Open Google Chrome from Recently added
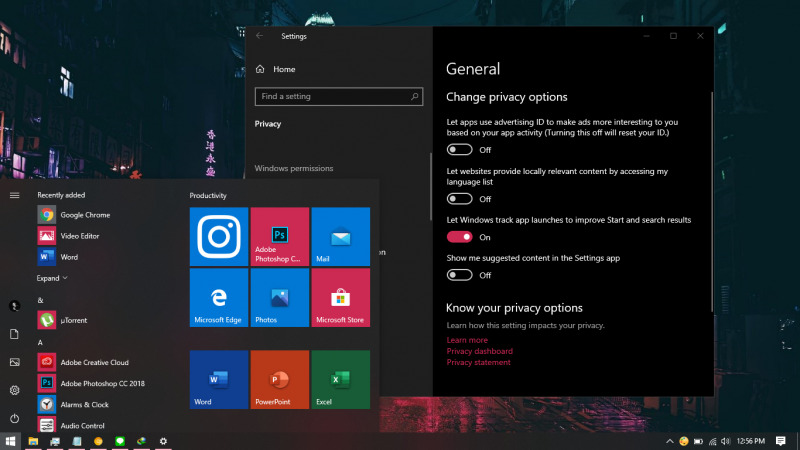This screenshot has height=450, width=800. [74, 215]
